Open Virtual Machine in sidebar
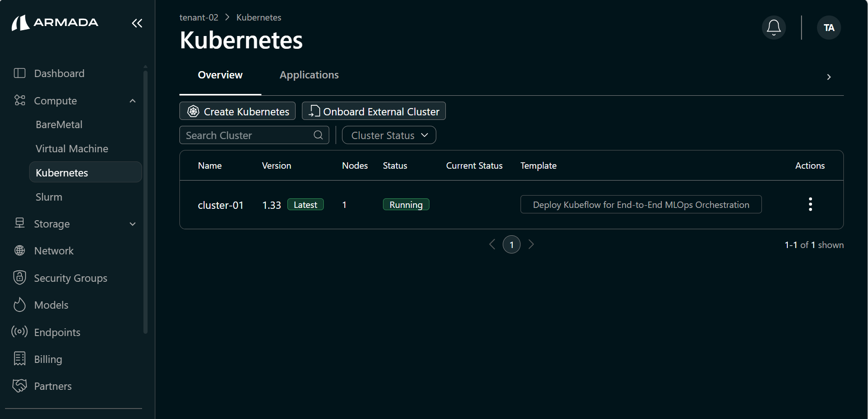 [72, 149]
